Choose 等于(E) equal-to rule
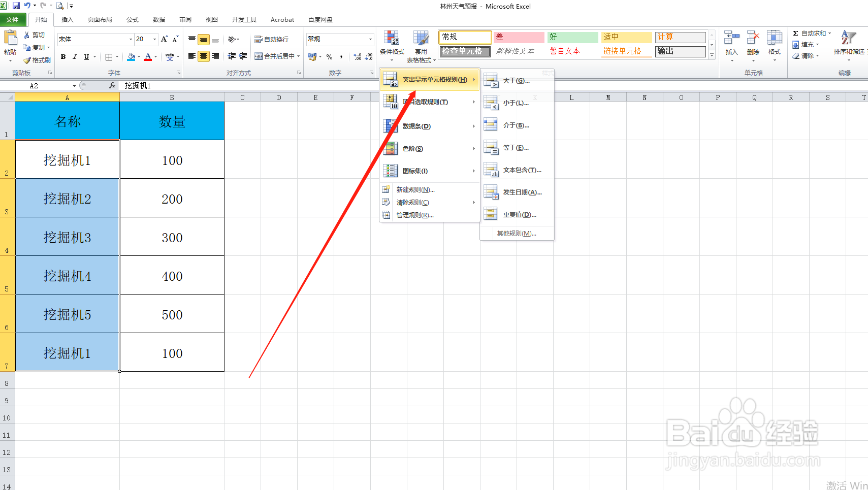The width and height of the screenshot is (868, 490). click(517, 148)
